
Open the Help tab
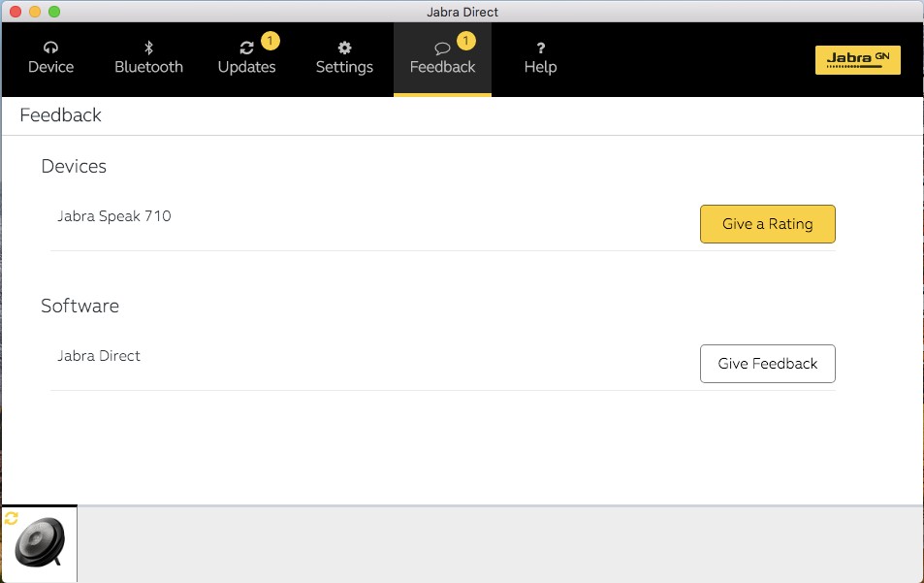click(x=540, y=59)
